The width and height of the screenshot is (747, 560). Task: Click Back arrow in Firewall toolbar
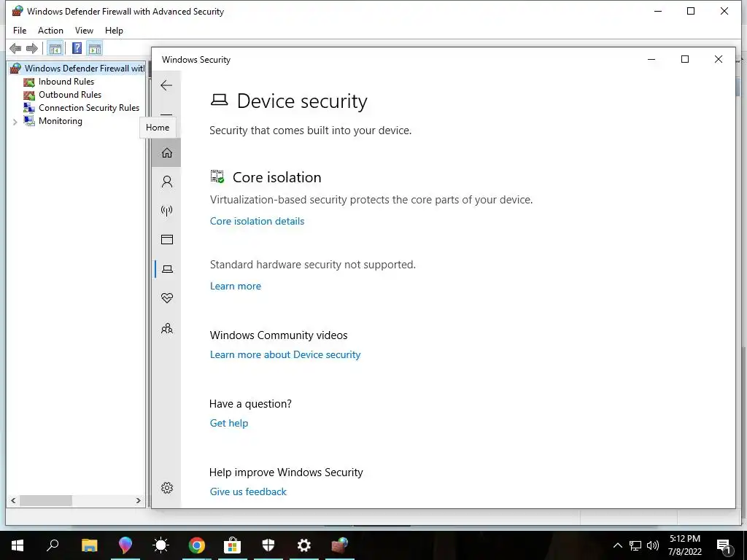(x=15, y=49)
